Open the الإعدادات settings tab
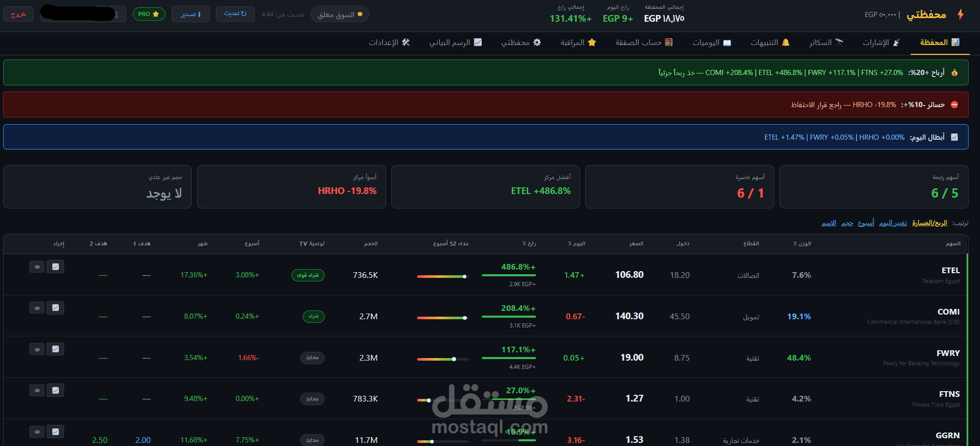Screen dimensions: 980x446 point(389,42)
